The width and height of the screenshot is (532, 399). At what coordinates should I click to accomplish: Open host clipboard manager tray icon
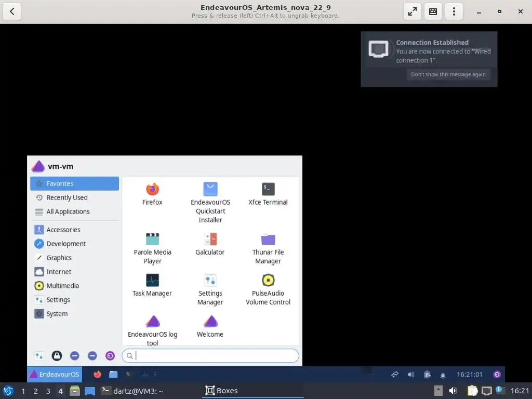click(472, 391)
